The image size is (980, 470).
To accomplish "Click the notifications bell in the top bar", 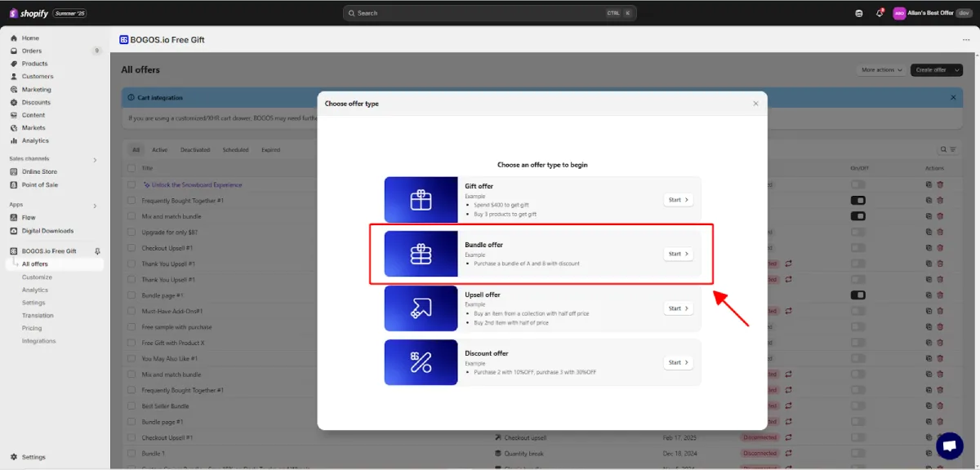I will pyautogui.click(x=878, y=12).
